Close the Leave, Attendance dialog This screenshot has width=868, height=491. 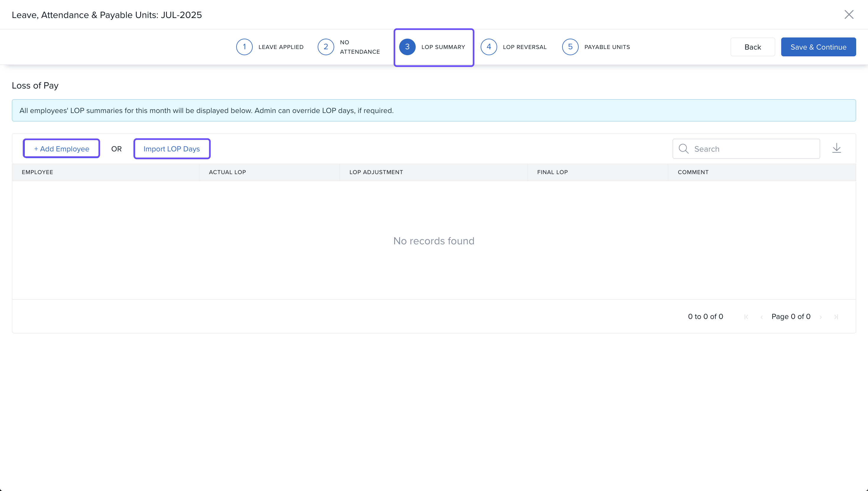click(x=849, y=14)
